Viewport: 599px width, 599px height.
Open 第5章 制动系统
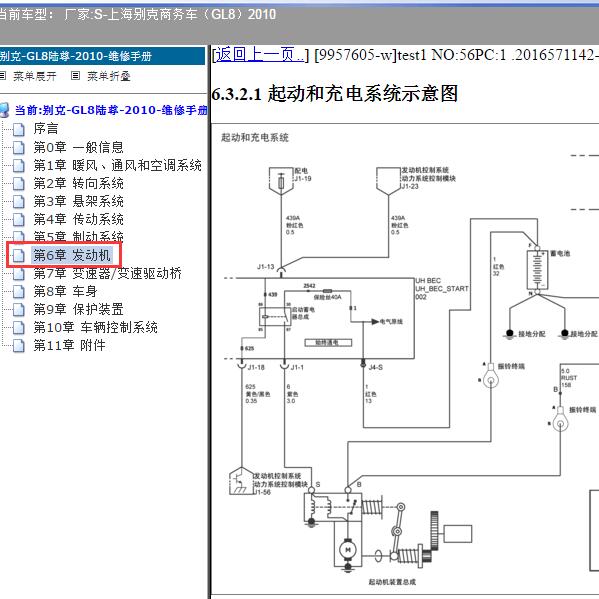click(78, 236)
